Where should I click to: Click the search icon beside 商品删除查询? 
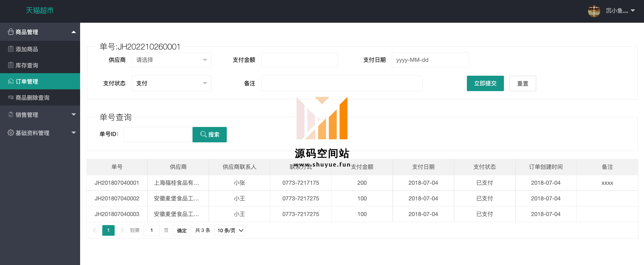click(11, 97)
